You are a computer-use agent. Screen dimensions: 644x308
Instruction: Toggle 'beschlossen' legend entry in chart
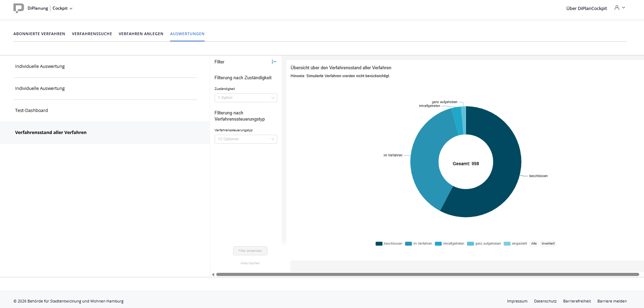389,244
